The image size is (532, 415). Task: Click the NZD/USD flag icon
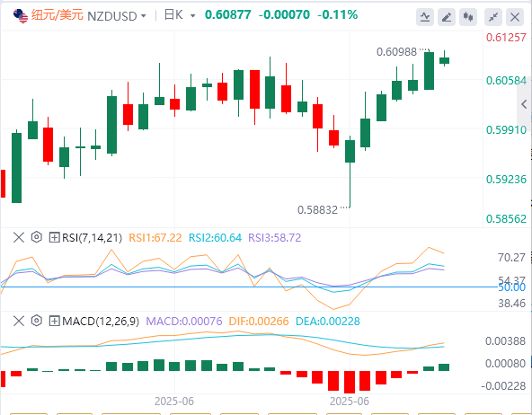(x=21, y=15)
